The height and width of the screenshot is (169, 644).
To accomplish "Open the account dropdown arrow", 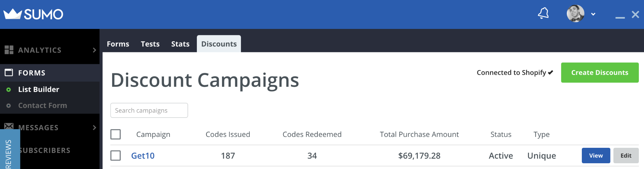I will pyautogui.click(x=593, y=14).
